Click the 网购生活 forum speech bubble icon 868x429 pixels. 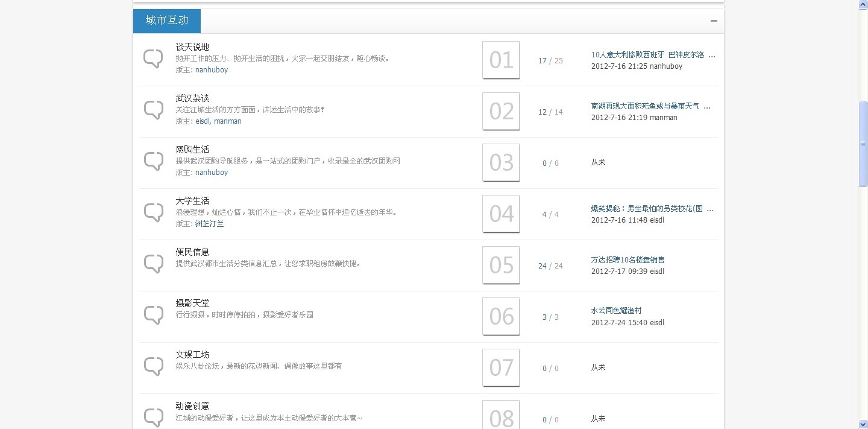(154, 161)
